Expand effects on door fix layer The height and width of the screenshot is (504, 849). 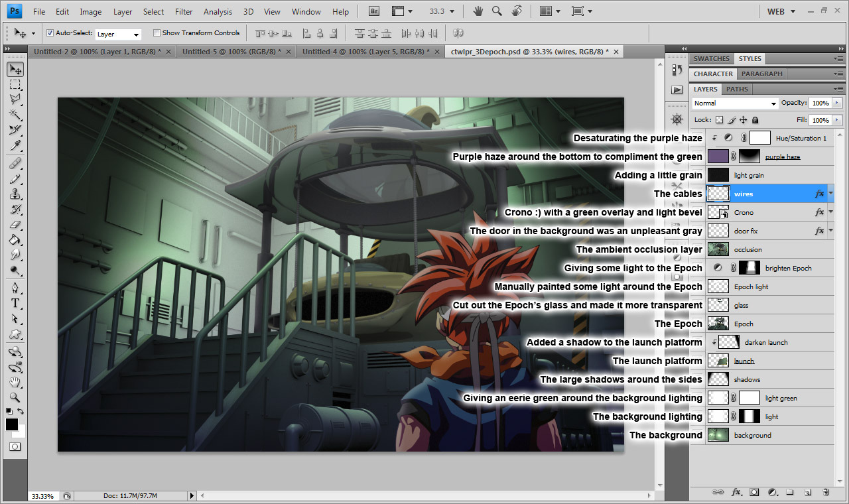[x=831, y=229]
